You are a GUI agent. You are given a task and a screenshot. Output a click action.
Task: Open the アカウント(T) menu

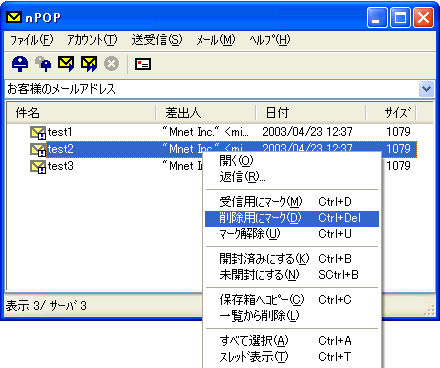(x=92, y=40)
